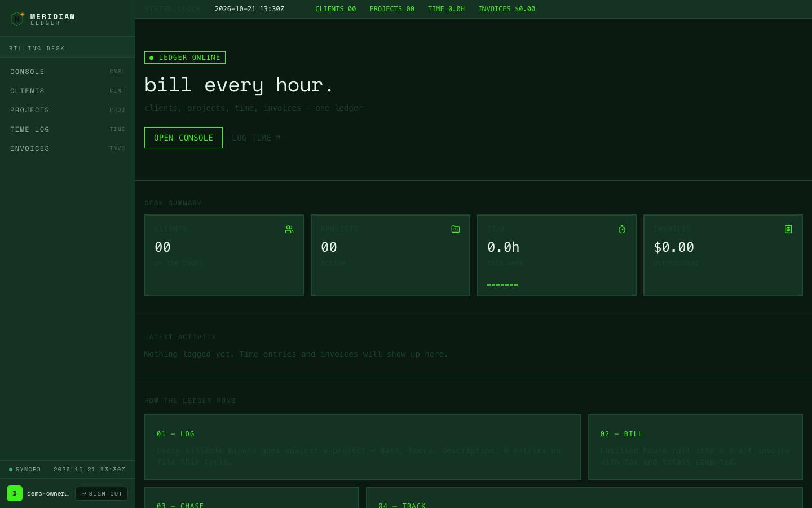The width and height of the screenshot is (812, 508).
Task: Click the 0.0h value on the Time card
Action: coord(503,247)
